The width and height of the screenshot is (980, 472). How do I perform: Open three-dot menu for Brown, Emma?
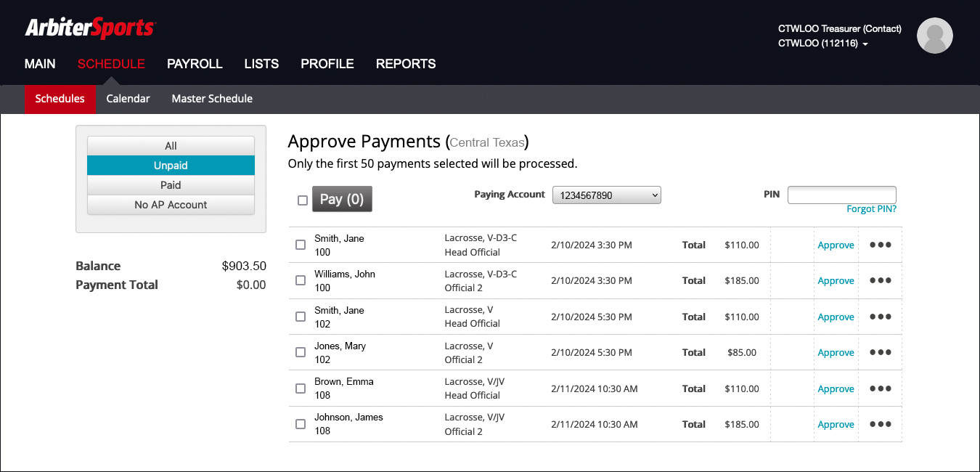click(x=880, y=388)
